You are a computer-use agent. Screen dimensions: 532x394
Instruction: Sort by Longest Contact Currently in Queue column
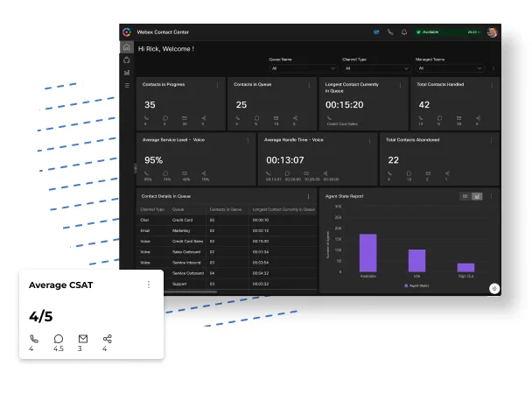pos(283,209)
